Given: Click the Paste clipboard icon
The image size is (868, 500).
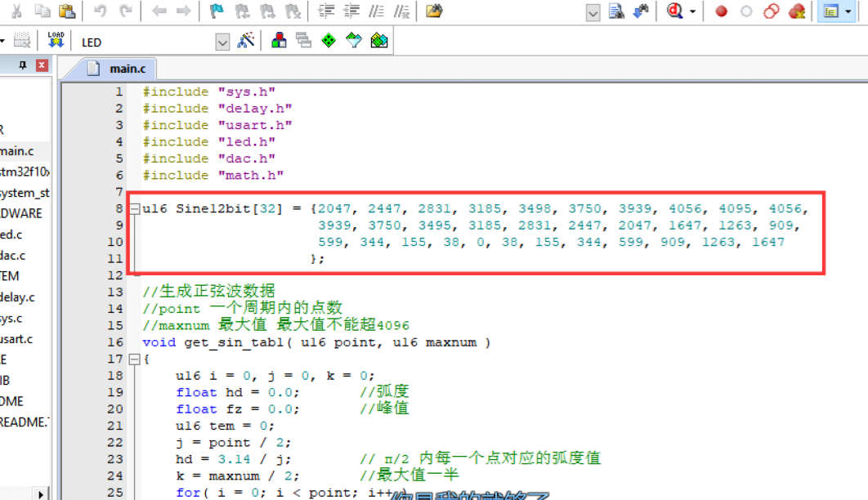Looking at the screenshot, I should point(67,11).
